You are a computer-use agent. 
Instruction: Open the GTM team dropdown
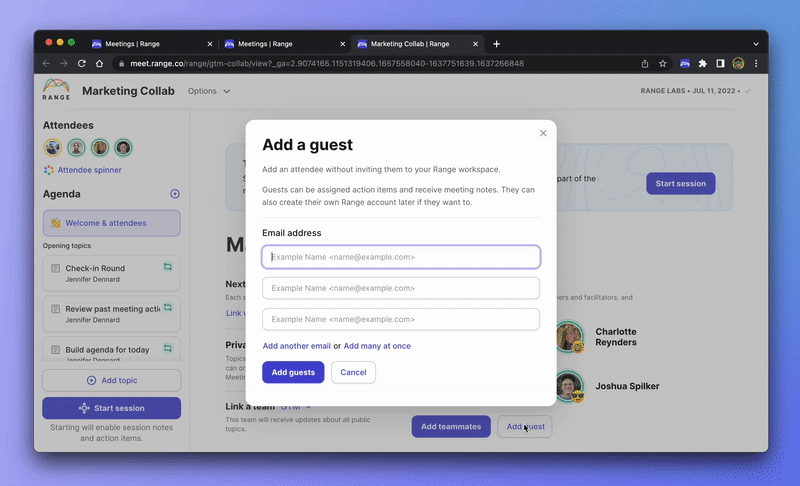click(x=295, y=407)
